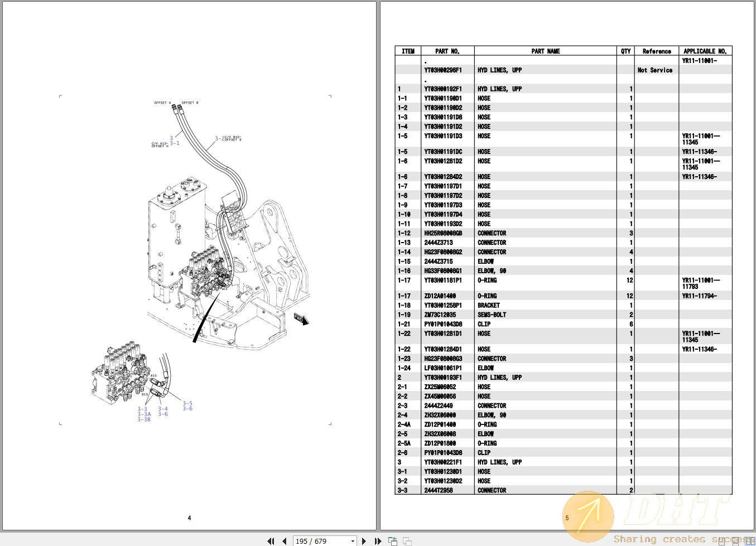The image size is (756, 546).
Task: Select part number YT03H01181P1
Action: (443, 281)
